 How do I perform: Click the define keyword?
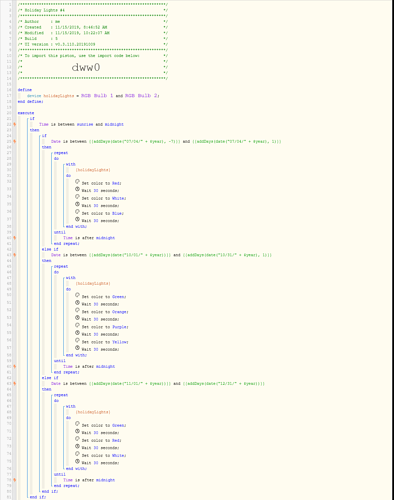[25, 90]
